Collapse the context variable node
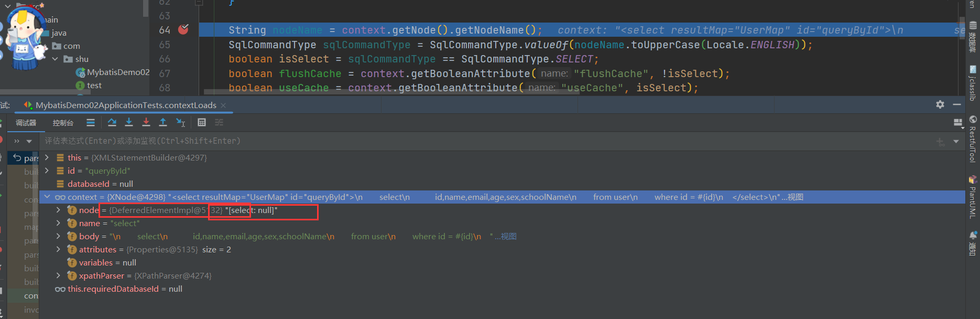The height and width of the screenshot is (319, 980). tap(47, 197)
